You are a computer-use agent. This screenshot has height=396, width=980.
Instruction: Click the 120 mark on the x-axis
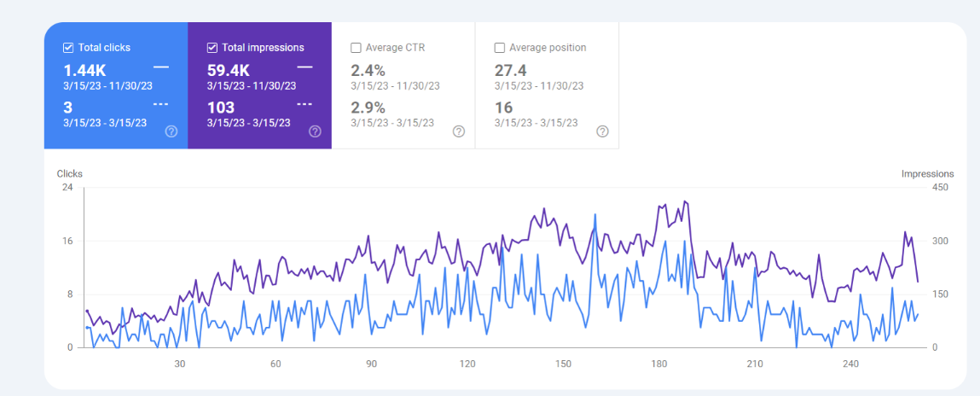click(x=467, y=364)
